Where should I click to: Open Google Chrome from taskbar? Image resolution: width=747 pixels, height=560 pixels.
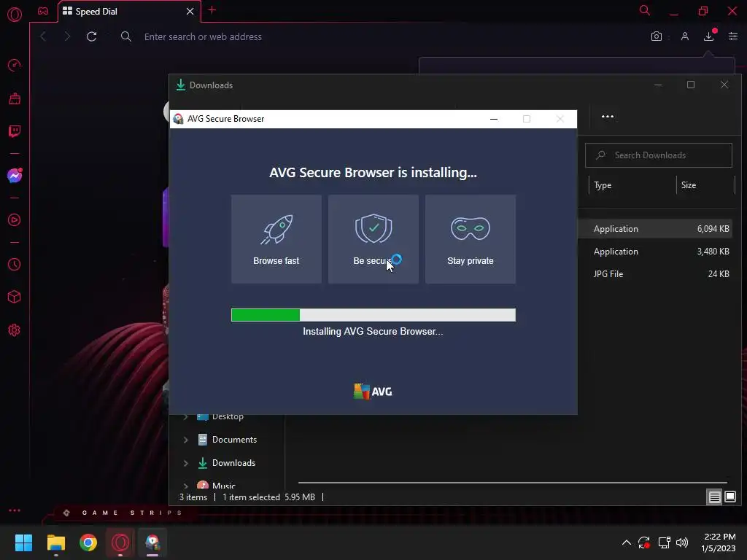tap(88, 542)
